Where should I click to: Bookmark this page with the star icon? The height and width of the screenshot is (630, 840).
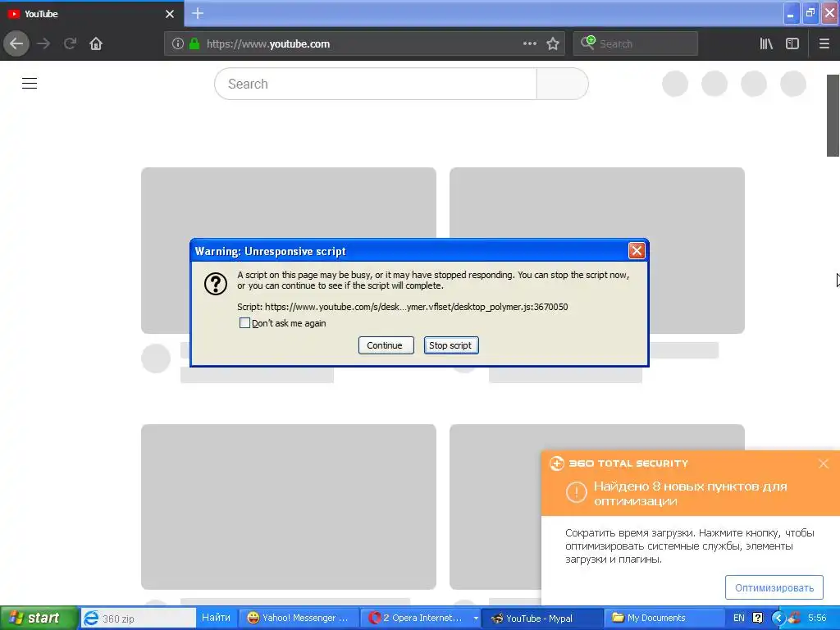click(553, 44)
